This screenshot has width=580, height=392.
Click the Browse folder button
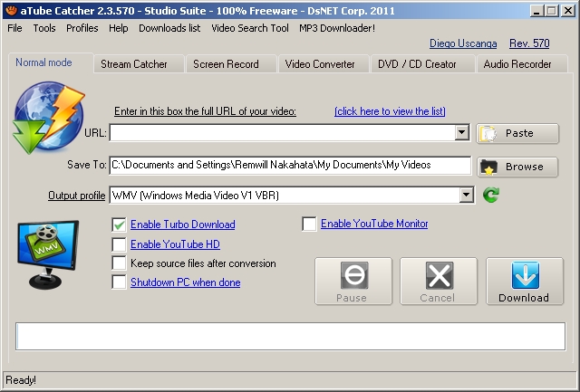pyautogui.click(x=517, y=167)
